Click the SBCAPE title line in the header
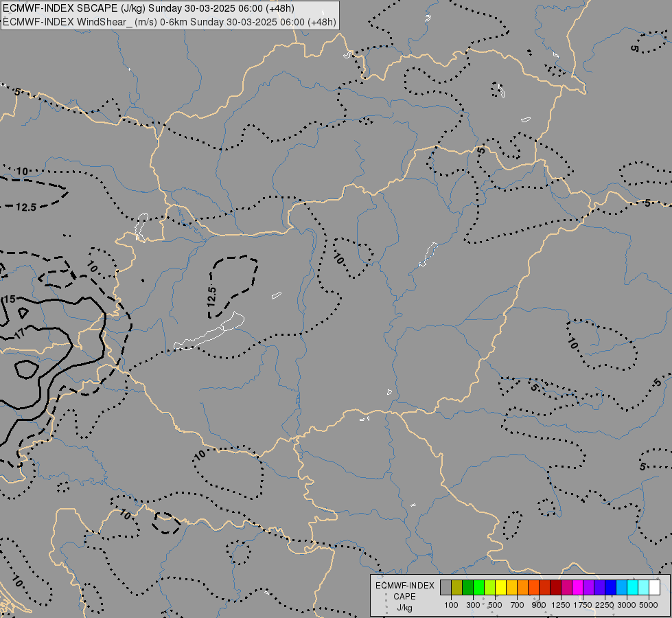The width and height of the screenshot is (672, 618). (149, 8)
